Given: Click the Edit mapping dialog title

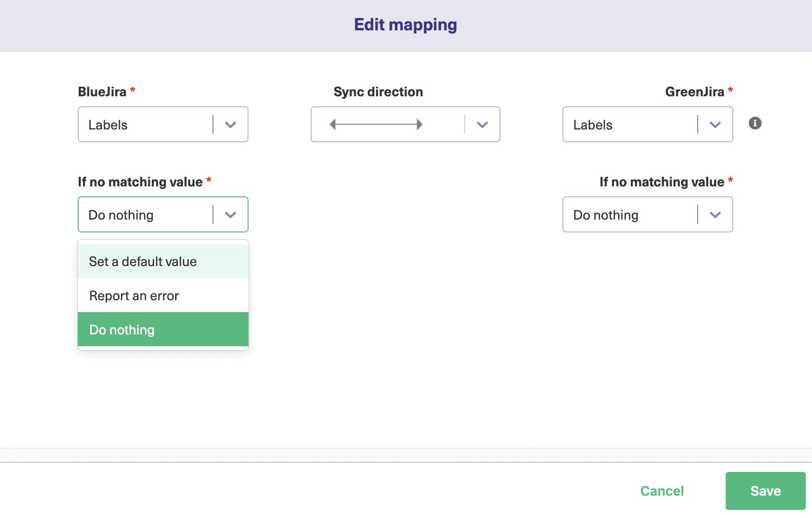Looking at the screenshot, I should [405, 24].
